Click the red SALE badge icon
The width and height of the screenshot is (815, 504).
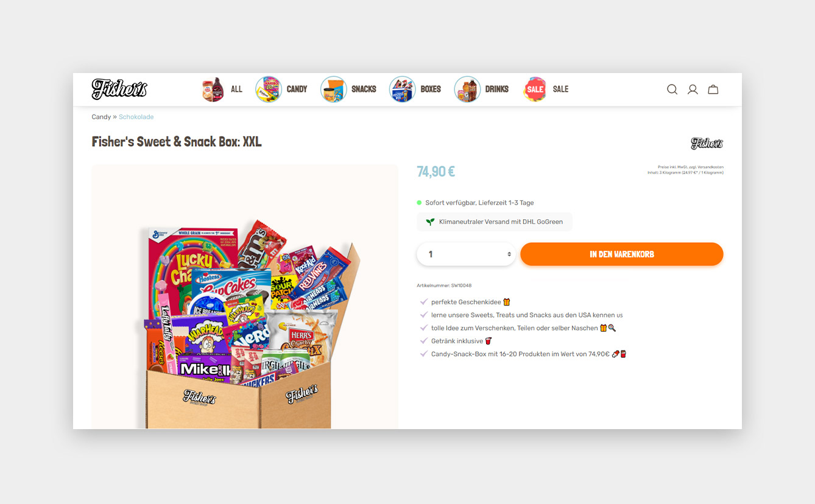pyautogui.click(x=535, y=89)
